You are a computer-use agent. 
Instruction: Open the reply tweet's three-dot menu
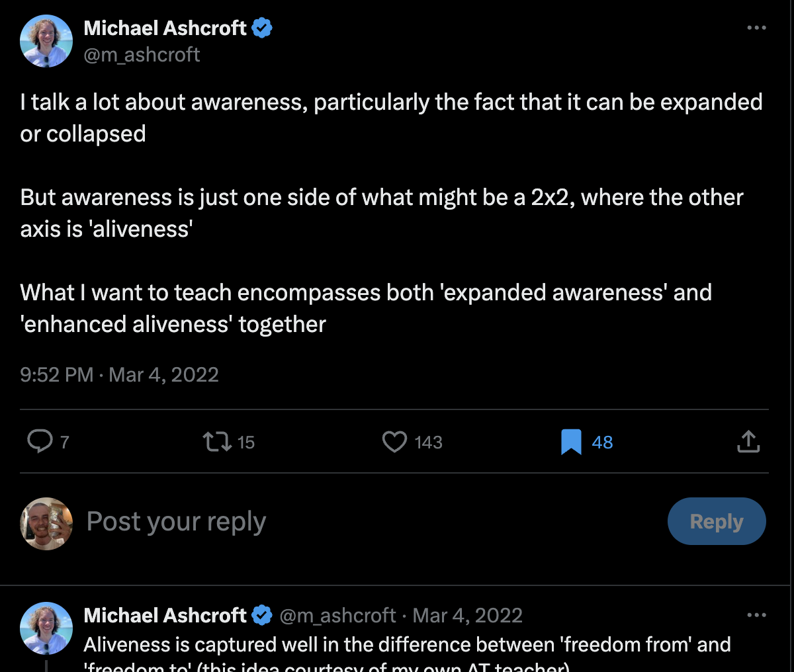[x=756, y=615]
